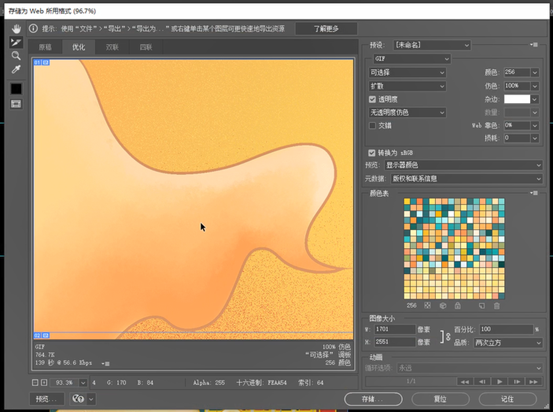553x412 pixels.
Task: Select the Eyedropper tool
Action: tap(16, 69)
